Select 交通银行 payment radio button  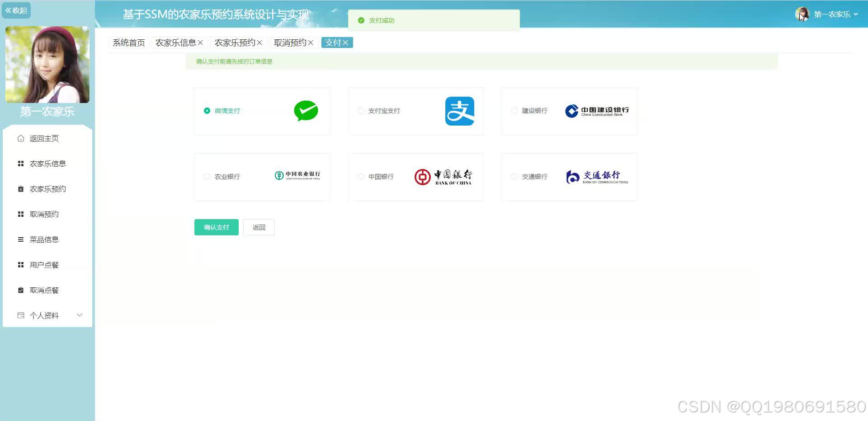point(514,177)
